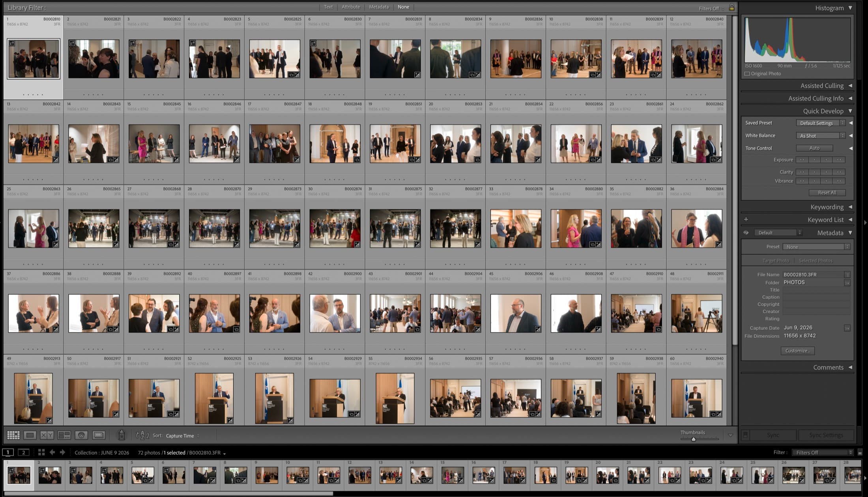Open metadata Preset None dropdown
868x497 pixels.
(x=816, y=247)
